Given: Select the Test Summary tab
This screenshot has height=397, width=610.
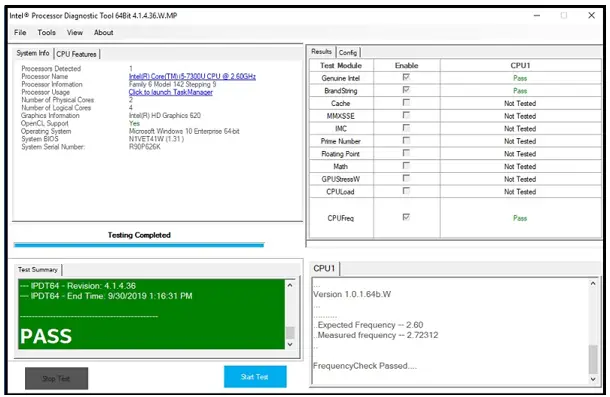Looking at the screenshot, I should (x=38, y=270).
